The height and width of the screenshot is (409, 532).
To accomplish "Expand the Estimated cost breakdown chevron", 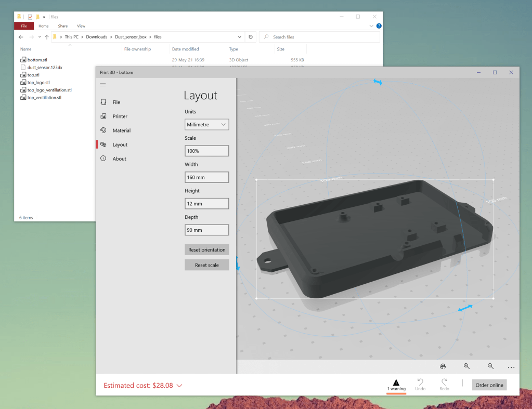I will (x=179, y=386).
